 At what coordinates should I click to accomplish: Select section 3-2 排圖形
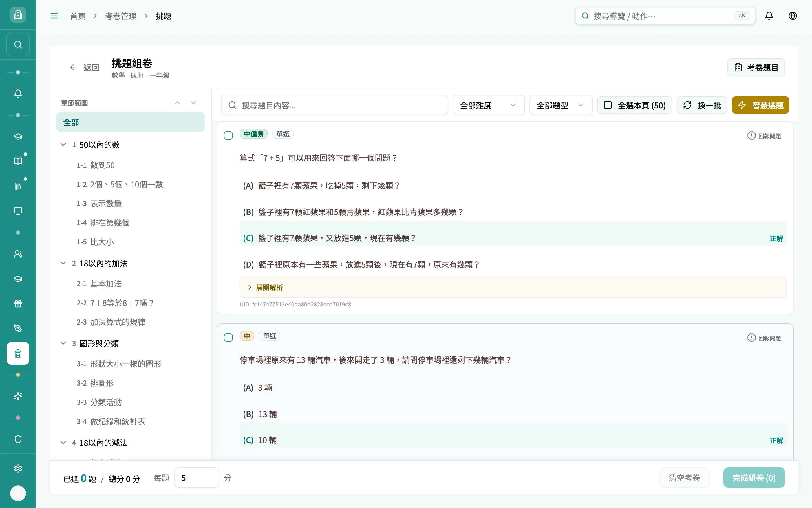pyautogui.click(x=95, y=383)
